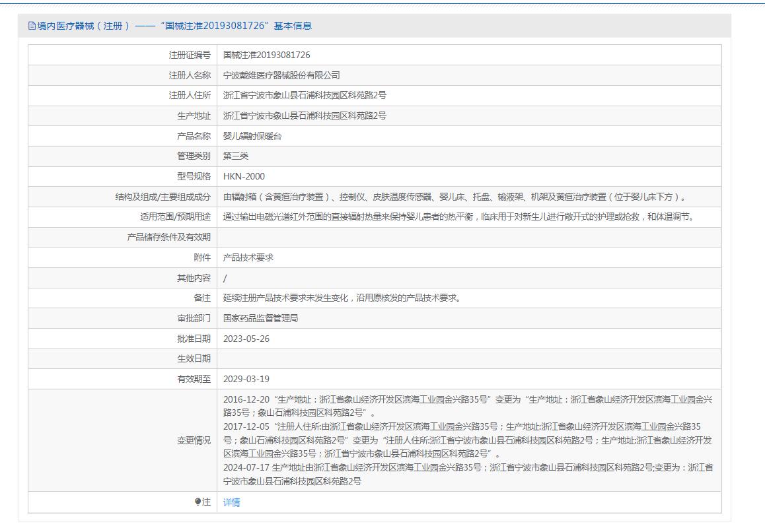765x532 pixels.
Task: Select the 变更情况 label
Action: pos(194,440)
